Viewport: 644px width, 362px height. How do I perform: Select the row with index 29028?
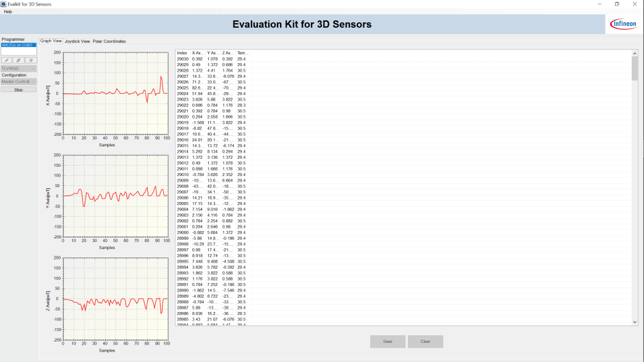pos(213,70)
